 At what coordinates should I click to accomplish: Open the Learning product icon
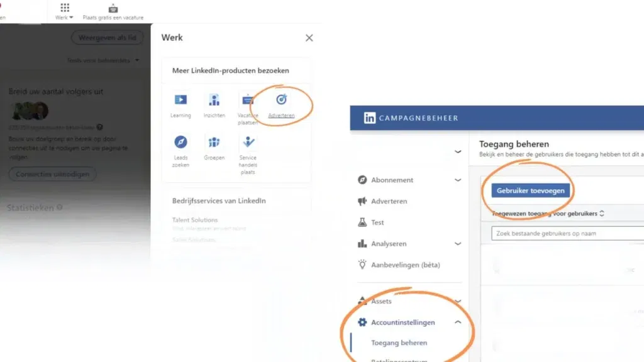point(180,100)
